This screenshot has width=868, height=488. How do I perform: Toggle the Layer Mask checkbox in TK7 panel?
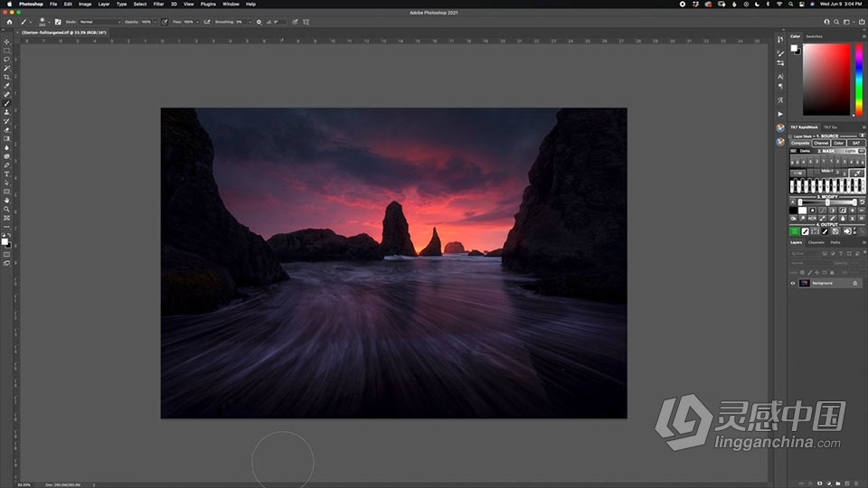(x=791, y=136)
